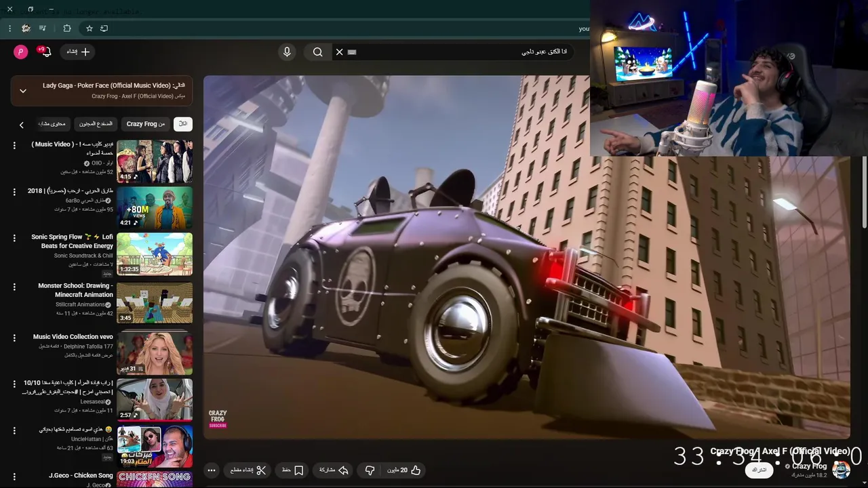The width and height of the screenshot is (868, 488).
Task: Open the browser extensions puzzle icon
Action: (67, 28)
